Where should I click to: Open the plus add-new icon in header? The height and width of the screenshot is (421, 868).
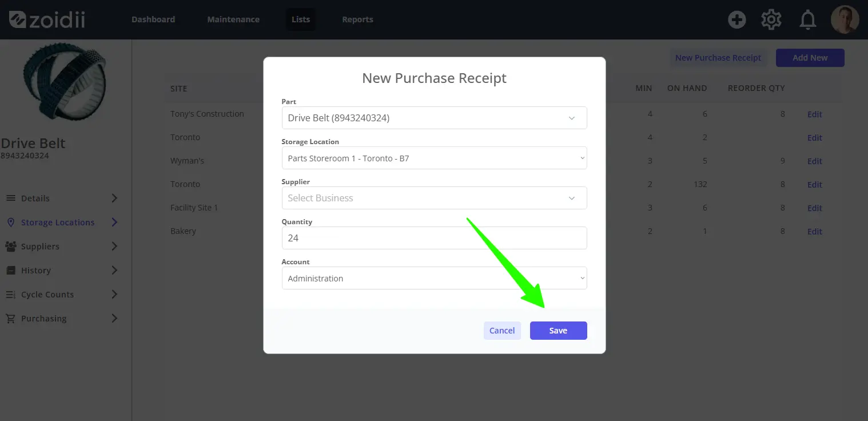click(x=736, y=19)
